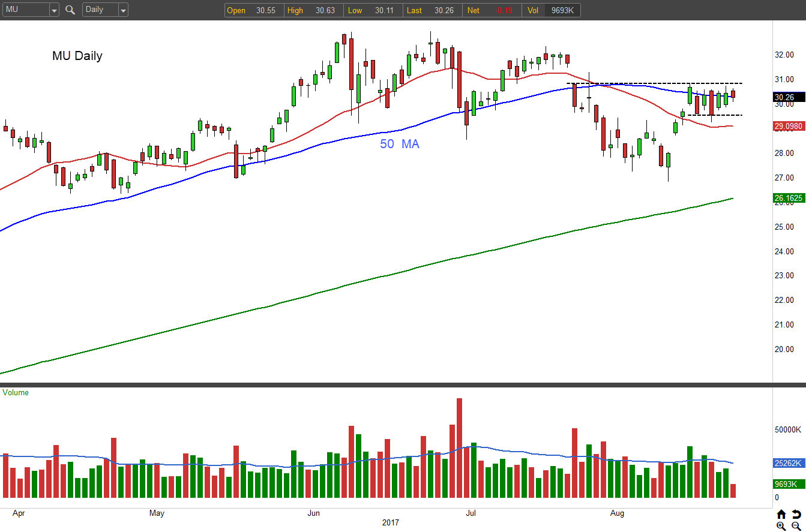
Task: Click the 25.00 price axis label
Action: 784,227
